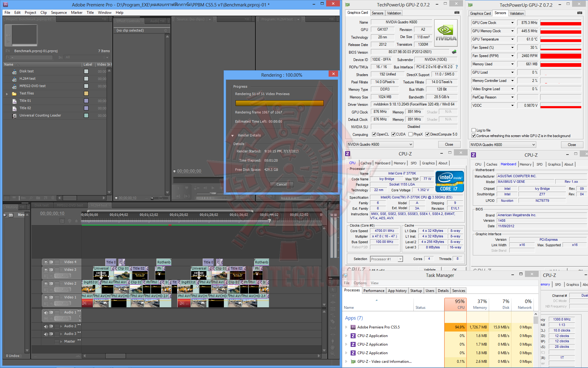This screenshot has width=588, height=368.
Task: Click the H.264 test sequence icon
Action: (14, 79)
